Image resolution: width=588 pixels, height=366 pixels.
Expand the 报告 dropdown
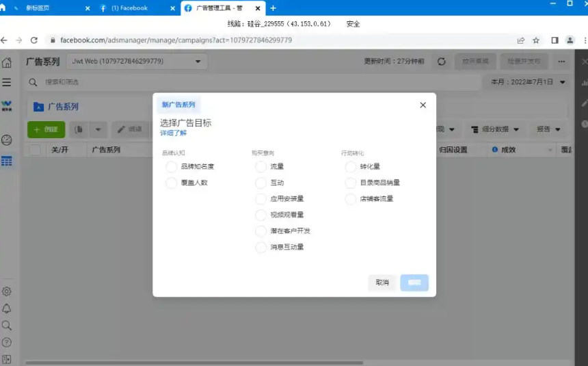click(548, 129)
